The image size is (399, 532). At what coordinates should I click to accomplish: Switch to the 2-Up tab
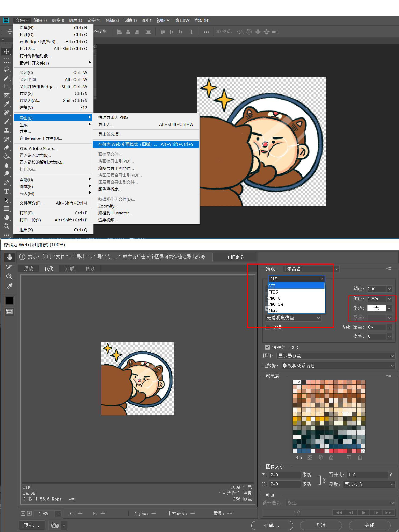tap(70, 269)
